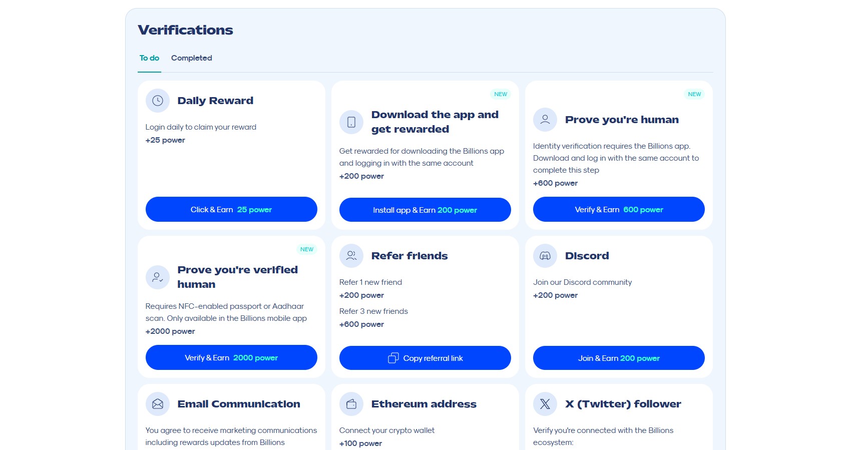Click the verified human person-check icon
The image size is (868, 450).
tap(157, 277)
